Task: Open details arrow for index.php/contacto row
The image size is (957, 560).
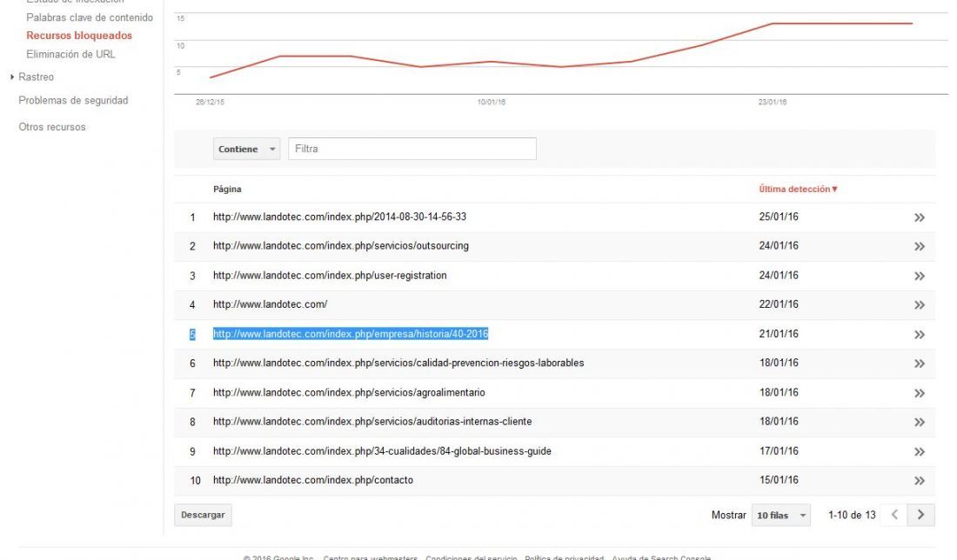Action: tap(920, 481)
